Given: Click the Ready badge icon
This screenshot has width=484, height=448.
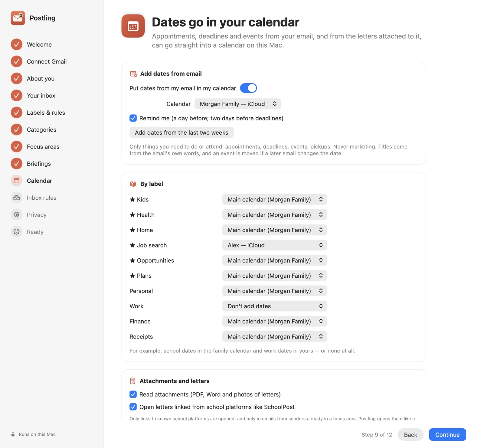Looking at the screenshot, I should pyautogui.click(x=17, y=232).
